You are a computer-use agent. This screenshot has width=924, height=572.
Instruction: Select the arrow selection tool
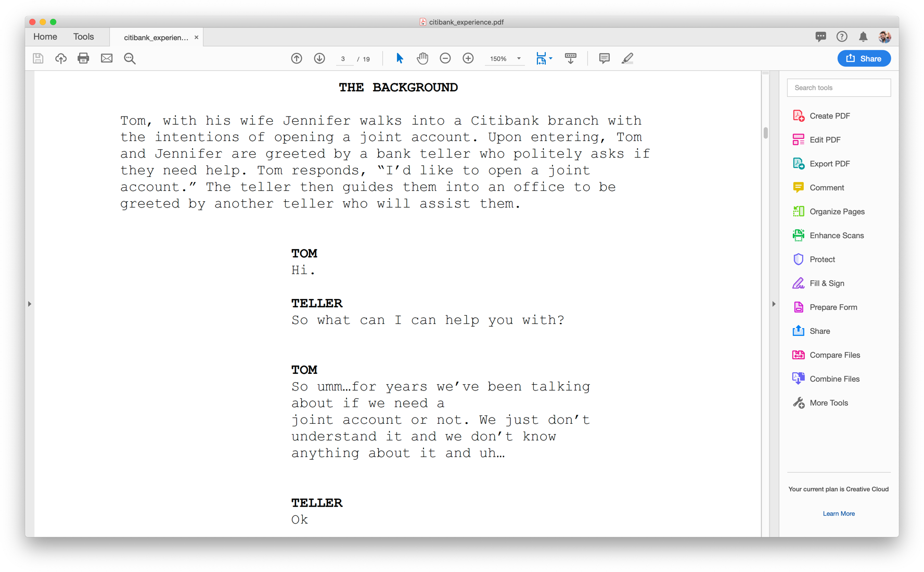pos(400,58)
